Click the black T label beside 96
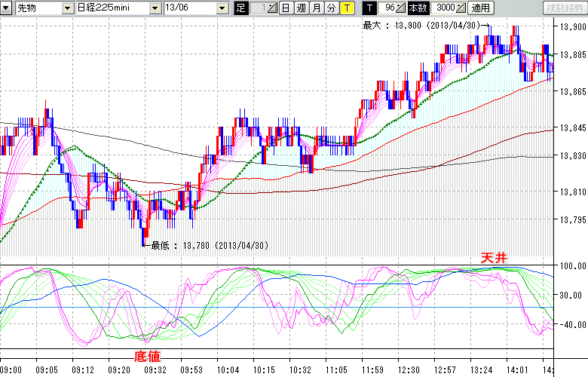This screenshot has height=377, width=588. 369,8
